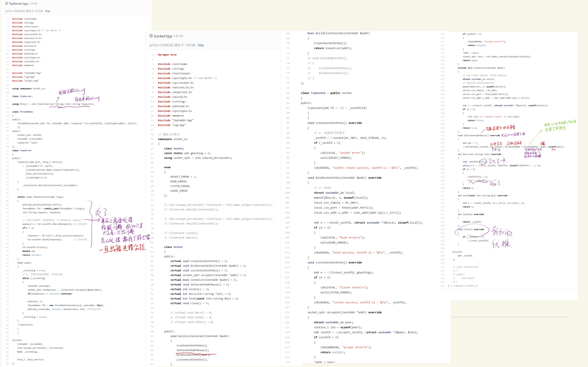Click the namespace socket_ns line in Socket.hpp
Viewport: 588px width, 367px height.
[x=173, y=139]
